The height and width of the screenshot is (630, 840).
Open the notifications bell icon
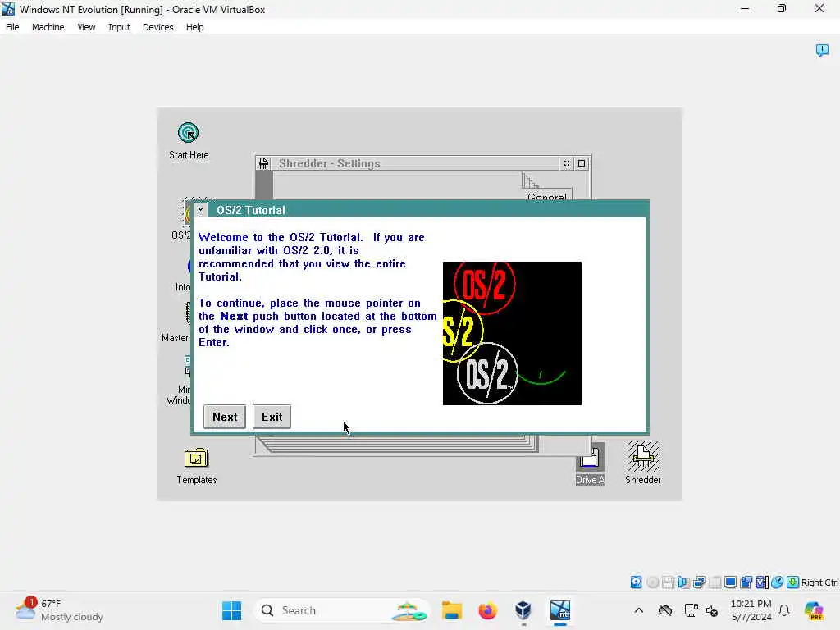[784, 610]
